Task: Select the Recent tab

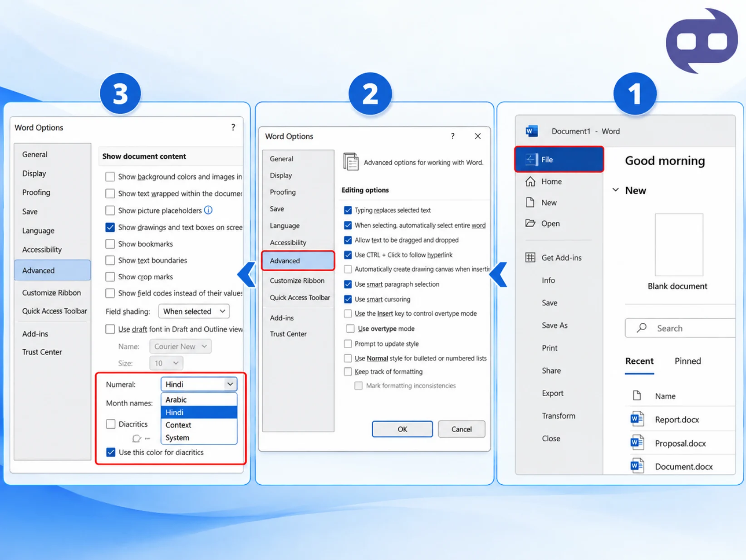Action: [x=639, y=361]
